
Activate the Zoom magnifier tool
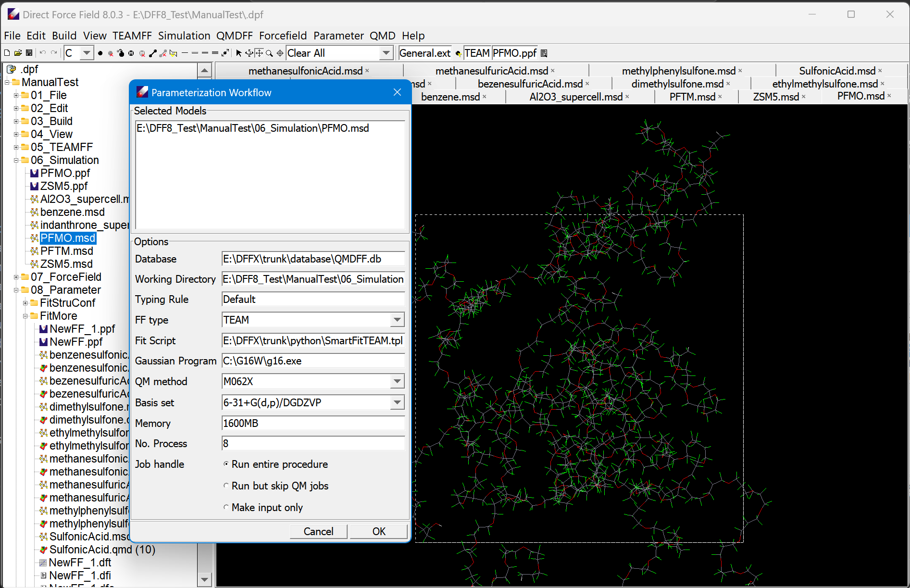(x=269, y=53)
